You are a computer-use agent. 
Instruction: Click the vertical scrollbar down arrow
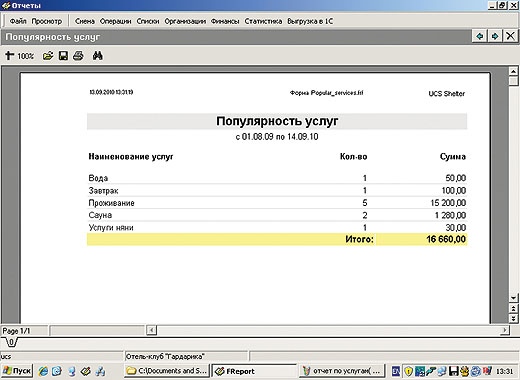click(513, 298)
